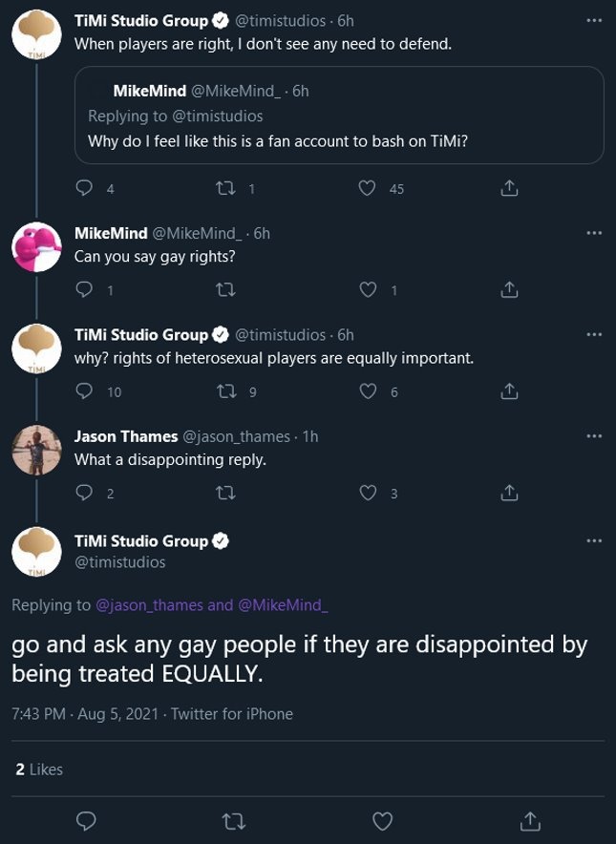This screenshot has height=844, width=616.
Task: Open more options on Jason Thames' tweet
Action: click(595, 435)
